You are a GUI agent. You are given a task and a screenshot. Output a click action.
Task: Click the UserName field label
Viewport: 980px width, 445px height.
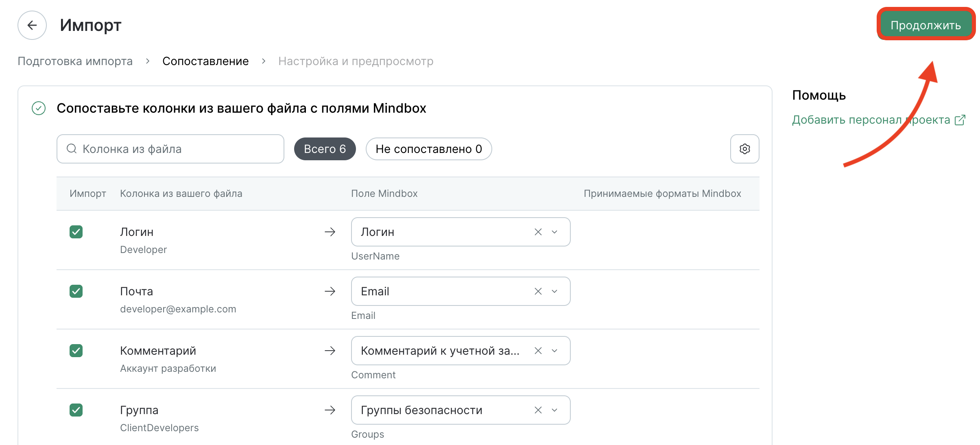pyautogui.click(x=375, y=256)
